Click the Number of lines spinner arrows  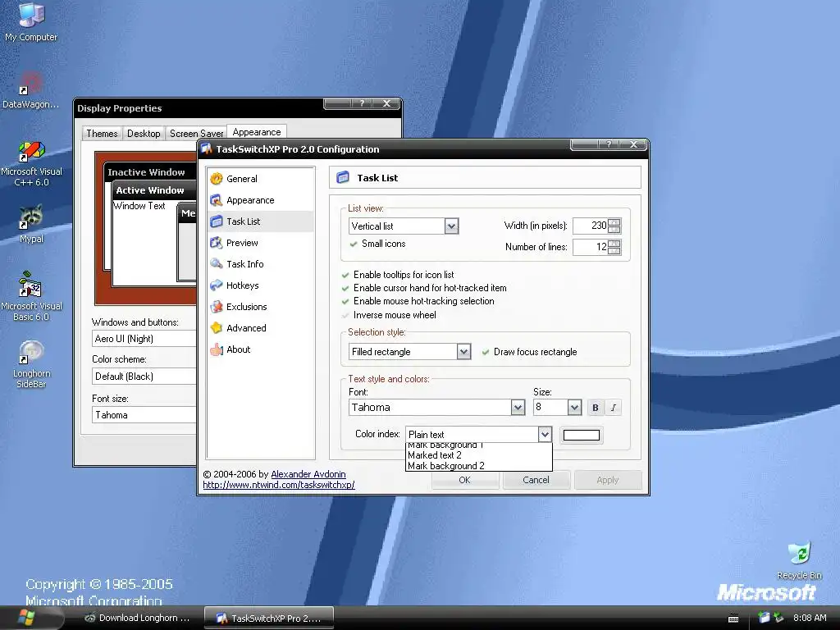(x=614, y=247)
